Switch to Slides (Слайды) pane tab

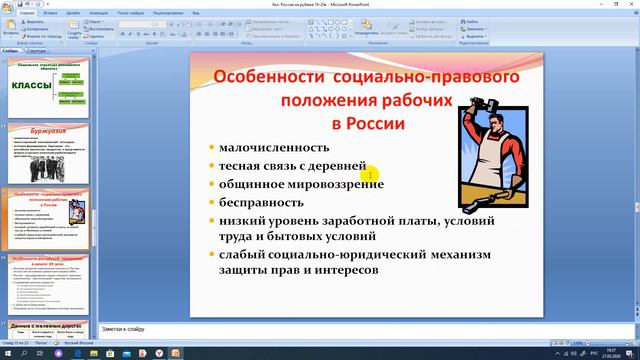(x=11, y=51)
